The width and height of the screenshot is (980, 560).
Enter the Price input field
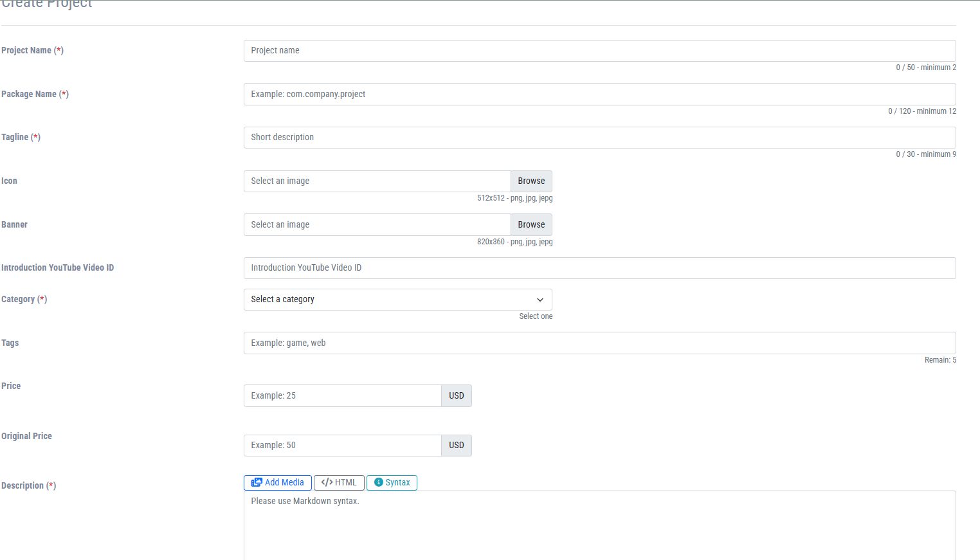(x=342, y=396)
